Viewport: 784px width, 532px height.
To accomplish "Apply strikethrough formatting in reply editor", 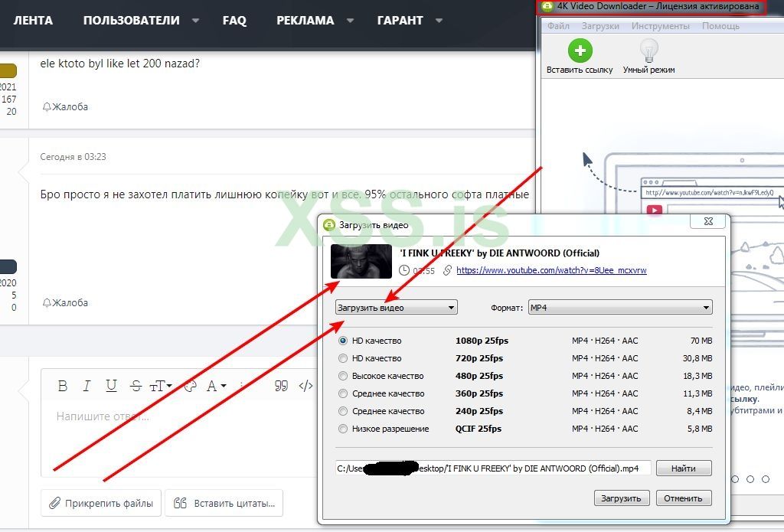I will pyautogui.click(x=136, y=386).
